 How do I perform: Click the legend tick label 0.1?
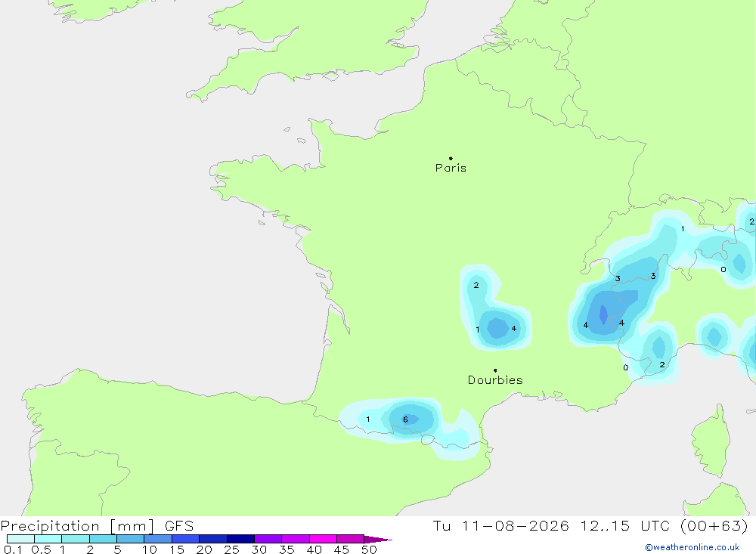tap(13, 549)
